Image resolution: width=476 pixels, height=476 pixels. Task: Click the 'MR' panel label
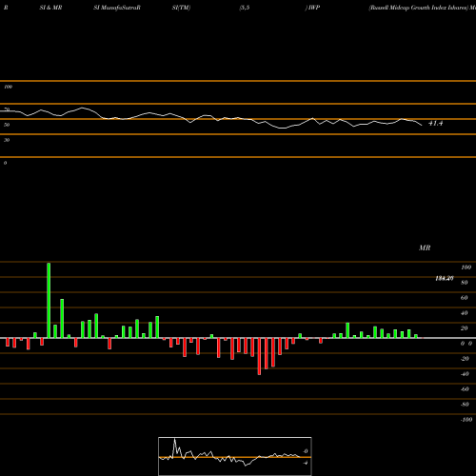pos(425,248)
